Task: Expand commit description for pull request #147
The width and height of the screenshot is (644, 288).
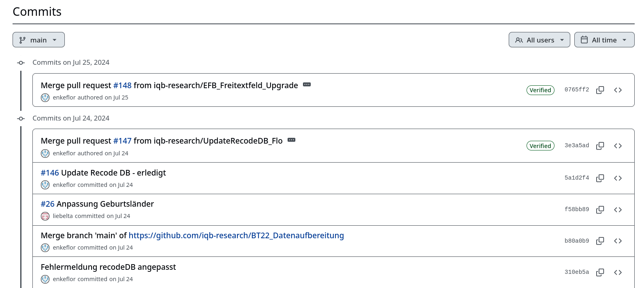Action: tap(292, 140)
